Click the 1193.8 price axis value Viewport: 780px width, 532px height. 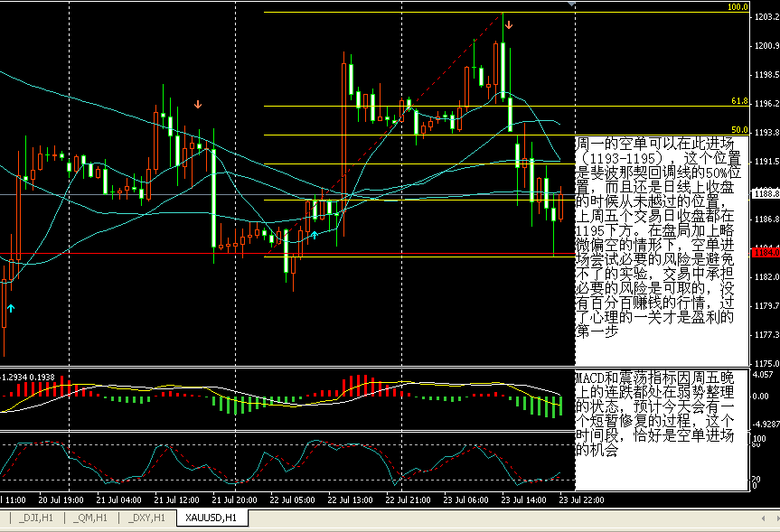click(766, 132)
